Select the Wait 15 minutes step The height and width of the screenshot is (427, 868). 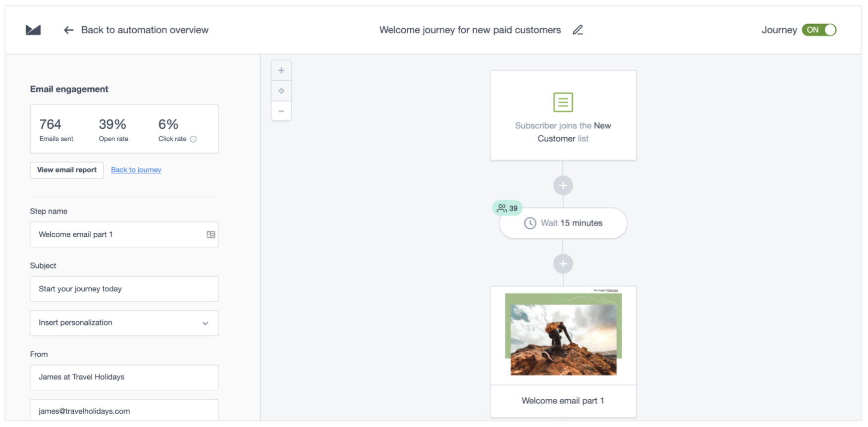click(563, 223)
